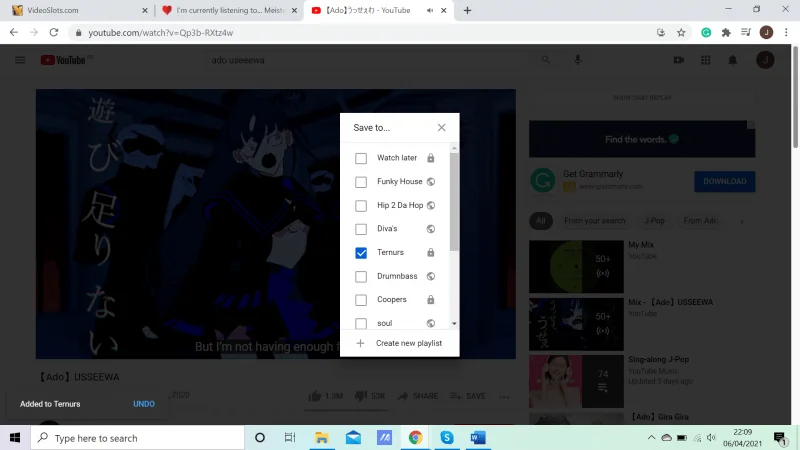Click the lock icon next to Coopers

(x=431, y=300)
